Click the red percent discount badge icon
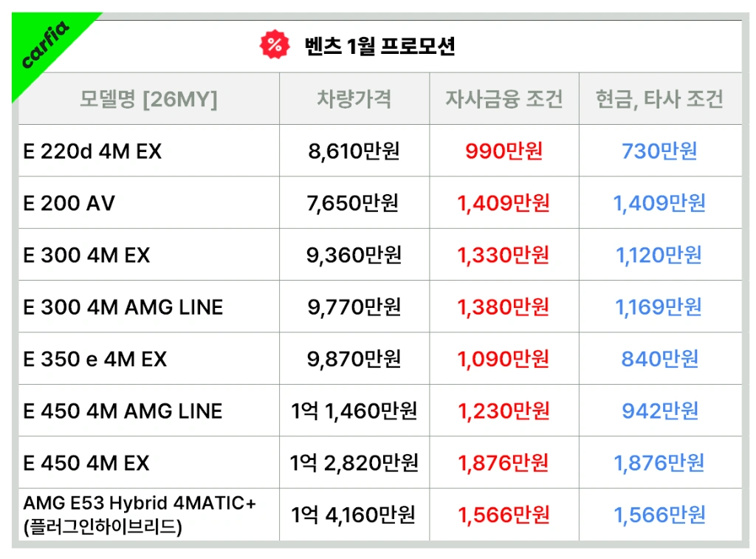 (275, 45)
